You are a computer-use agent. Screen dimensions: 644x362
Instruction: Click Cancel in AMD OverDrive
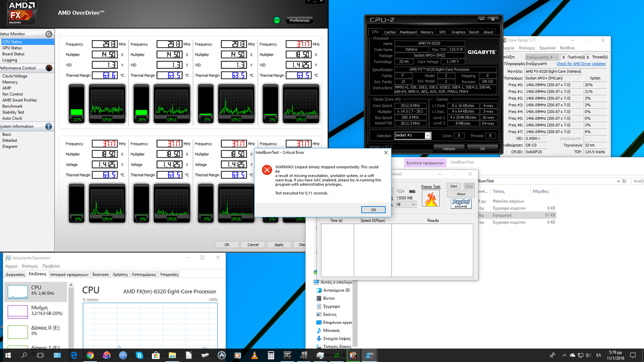point(253,245)
